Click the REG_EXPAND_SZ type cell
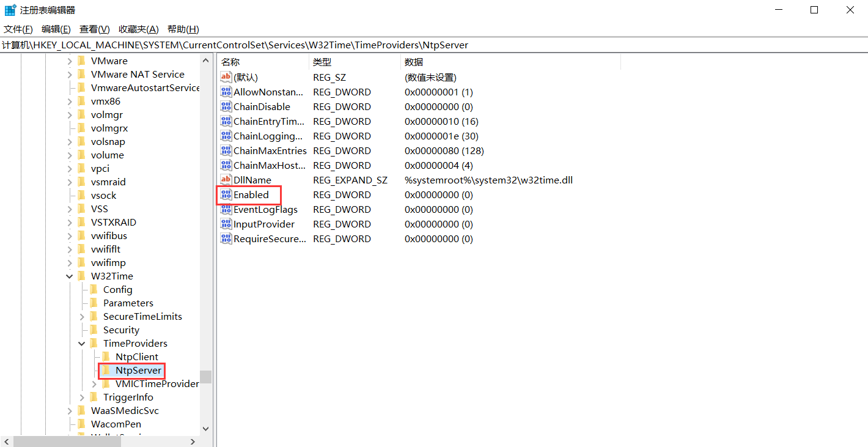Screen dimensions: 868x447 350,180
